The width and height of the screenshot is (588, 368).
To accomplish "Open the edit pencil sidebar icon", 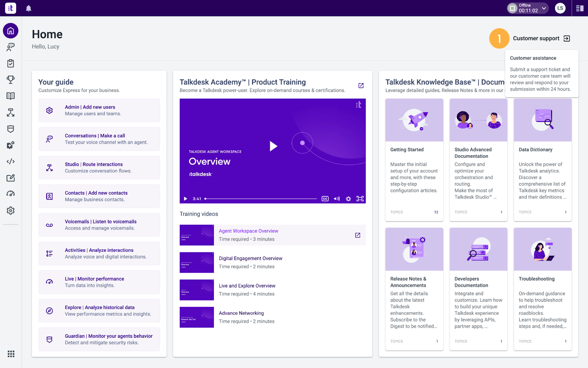I will pos(11,178).
